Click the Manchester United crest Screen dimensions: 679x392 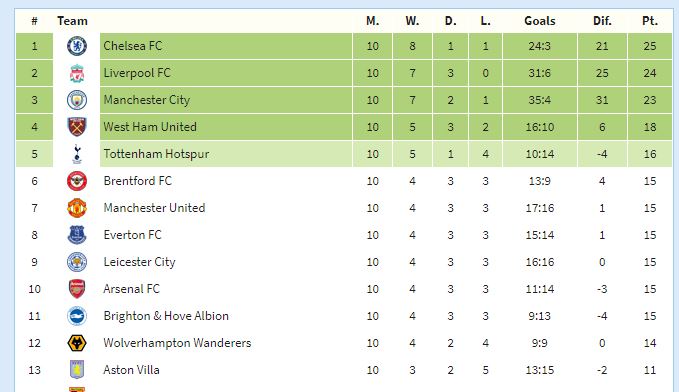77,208
